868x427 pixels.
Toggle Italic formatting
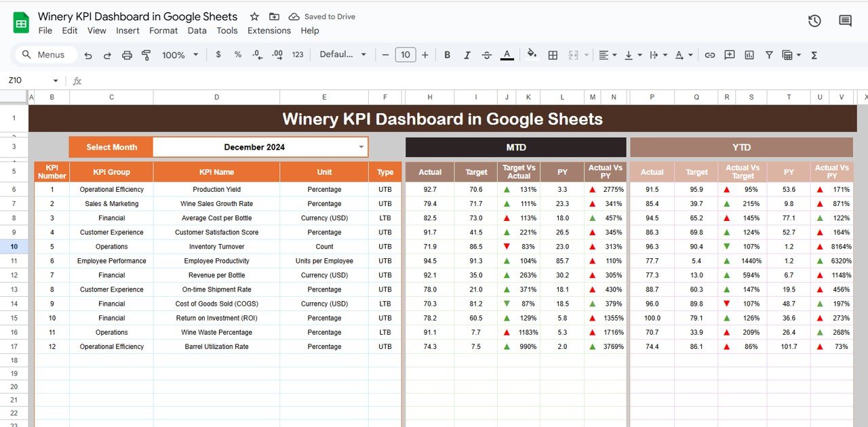pos(467,55)
